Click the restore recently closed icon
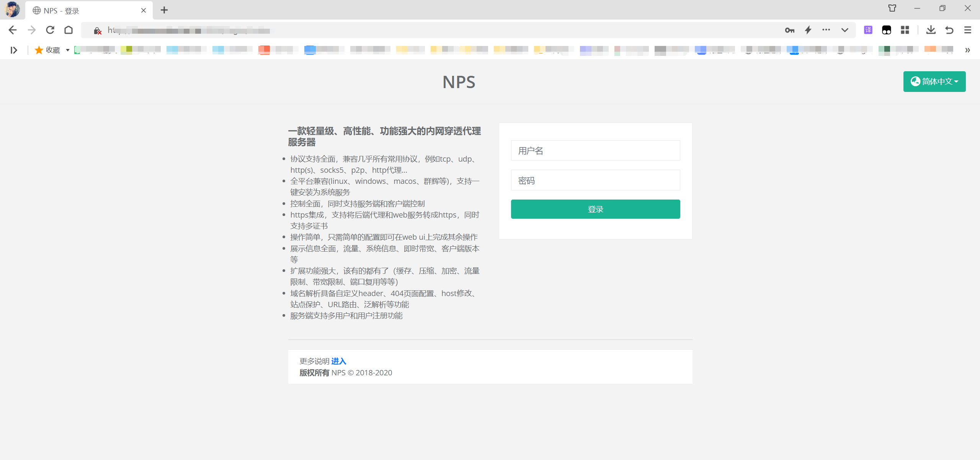This screenshot has height=460, width=980. point(949,29)
